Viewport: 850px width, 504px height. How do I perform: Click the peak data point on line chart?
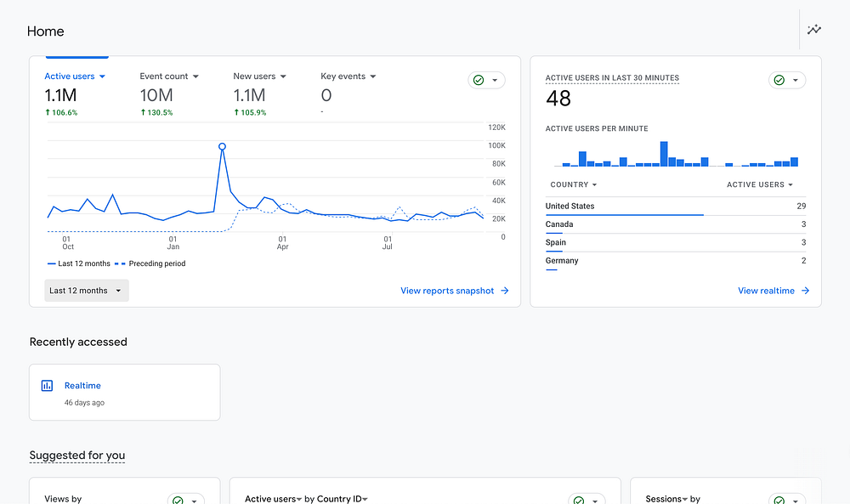tap(222, 146)
